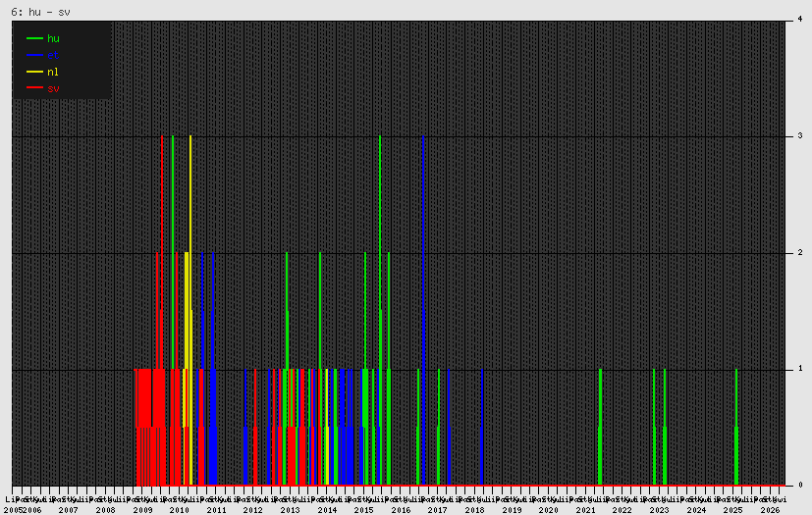The width and height of the screenshot is (812, 515).
Task: Click the 2014 year label
Action: click(x=327, y=510)
